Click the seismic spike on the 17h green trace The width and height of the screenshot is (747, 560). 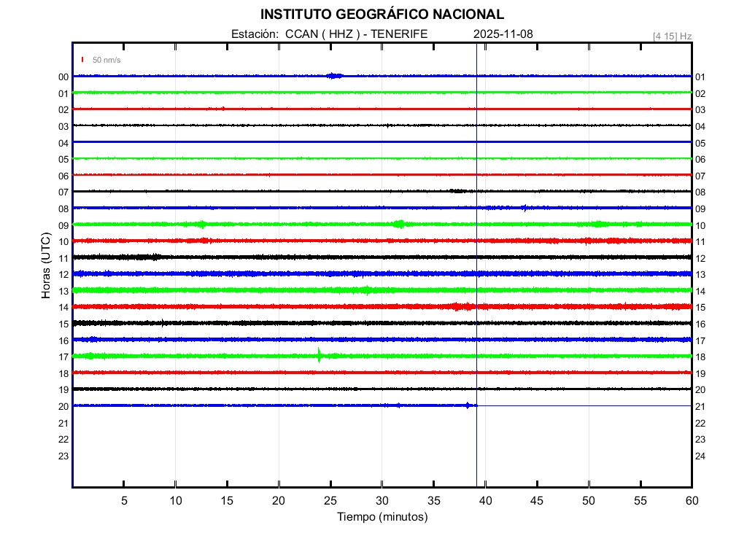click(x=320, y=356)
